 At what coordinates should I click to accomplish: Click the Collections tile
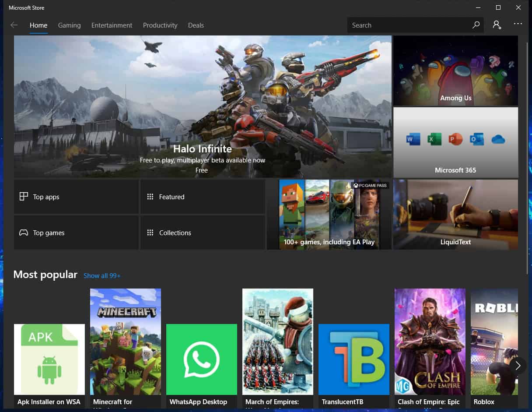click(203, 232)
